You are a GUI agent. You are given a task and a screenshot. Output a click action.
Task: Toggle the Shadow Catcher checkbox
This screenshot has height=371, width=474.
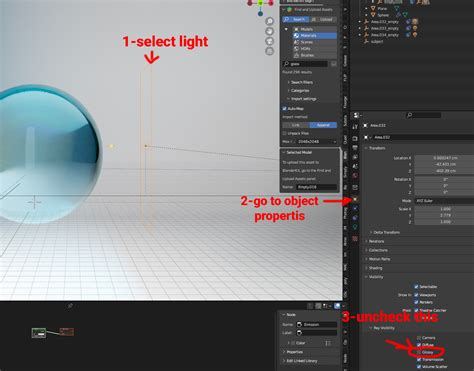[416, 310]
